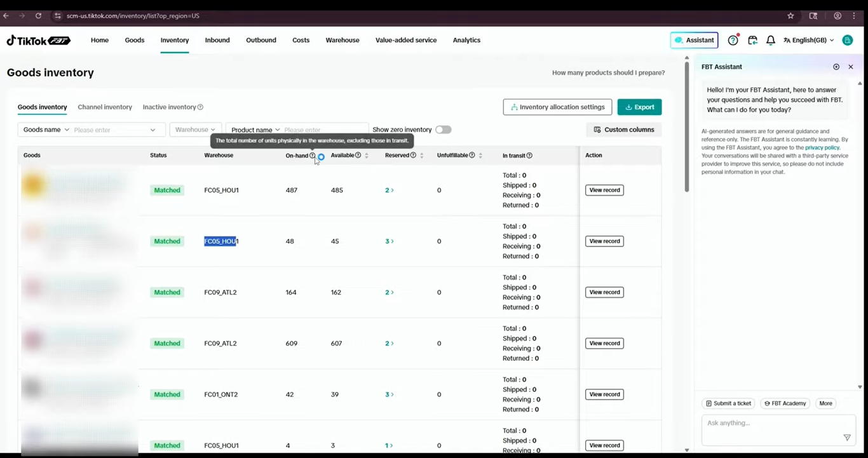Click the Reserved column sort arrows
The image size is (868, 458).
tap(421, 156)
